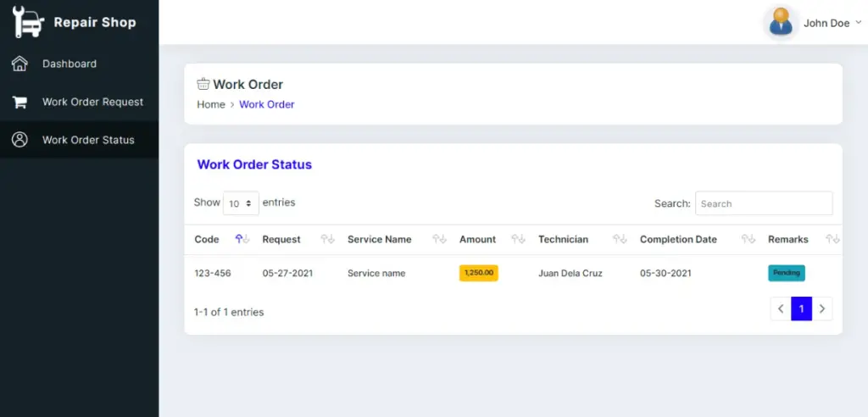Open Work Order Request in sidebar

tap(79, 102)
